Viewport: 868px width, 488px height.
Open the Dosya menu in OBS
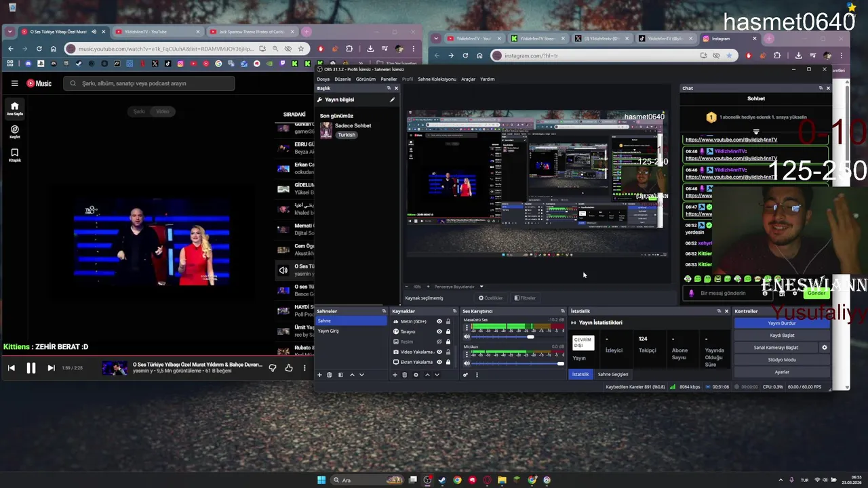[323, 79]
